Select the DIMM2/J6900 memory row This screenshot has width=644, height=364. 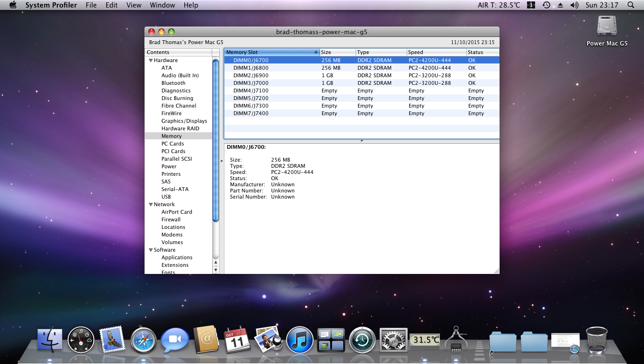[251, 75]
